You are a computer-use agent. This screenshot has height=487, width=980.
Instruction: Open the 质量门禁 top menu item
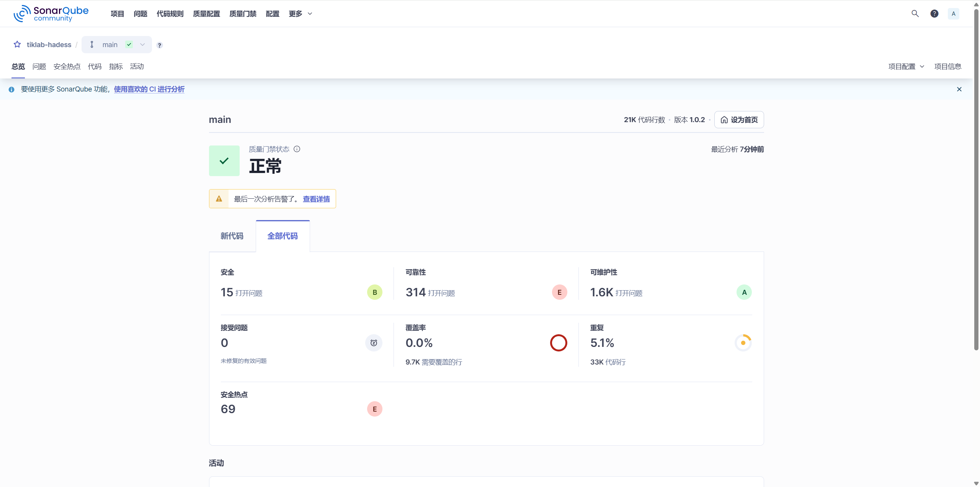pyautogui.click(x=243, y=14)
